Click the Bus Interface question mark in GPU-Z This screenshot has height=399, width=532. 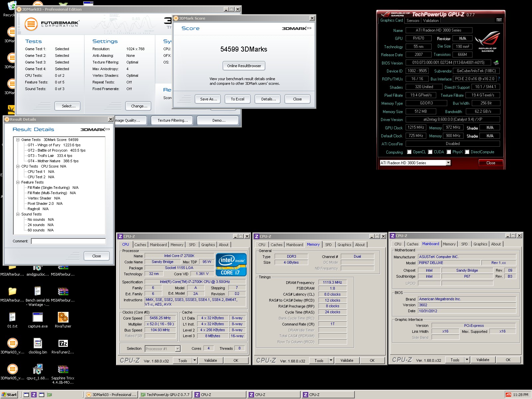tap(499, 79)
